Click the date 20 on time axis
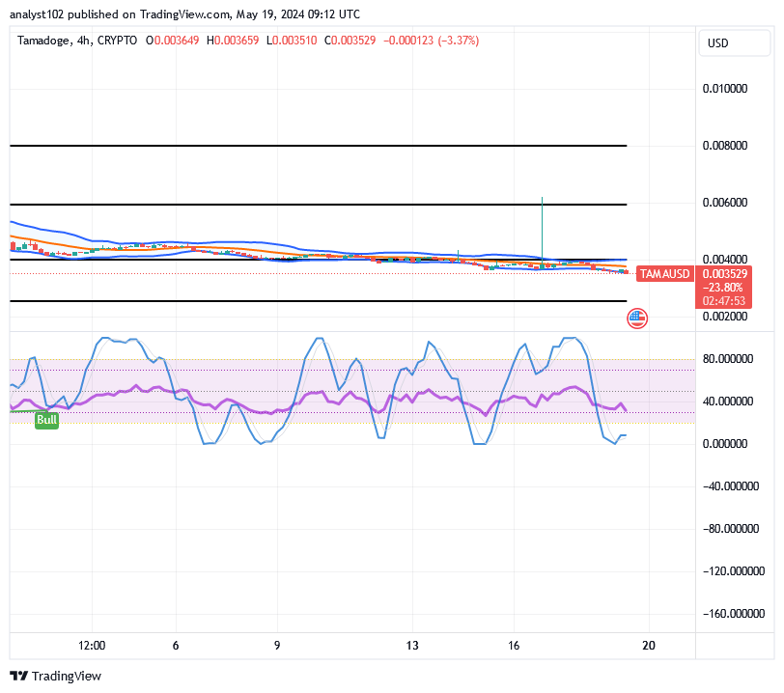Screen dimensions: 784x693 (x=649, y=646)
